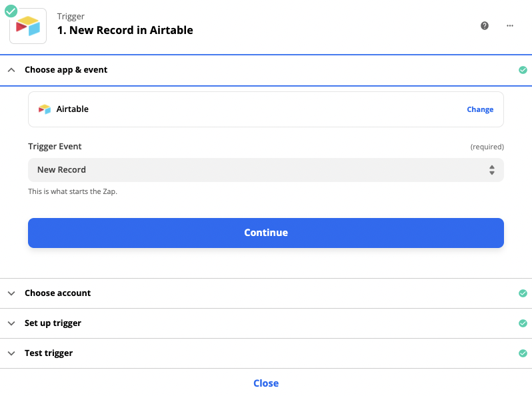This screenshot has width=532, height=396.
Task: Click the Change link for Airtable app
Action: pos(480,109)
